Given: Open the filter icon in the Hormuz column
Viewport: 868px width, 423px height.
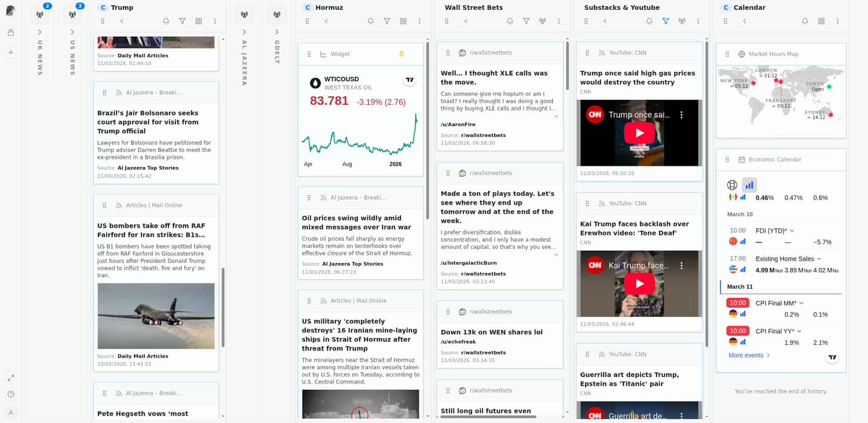Looking at the screenshot, I should (x=387, y=21).
